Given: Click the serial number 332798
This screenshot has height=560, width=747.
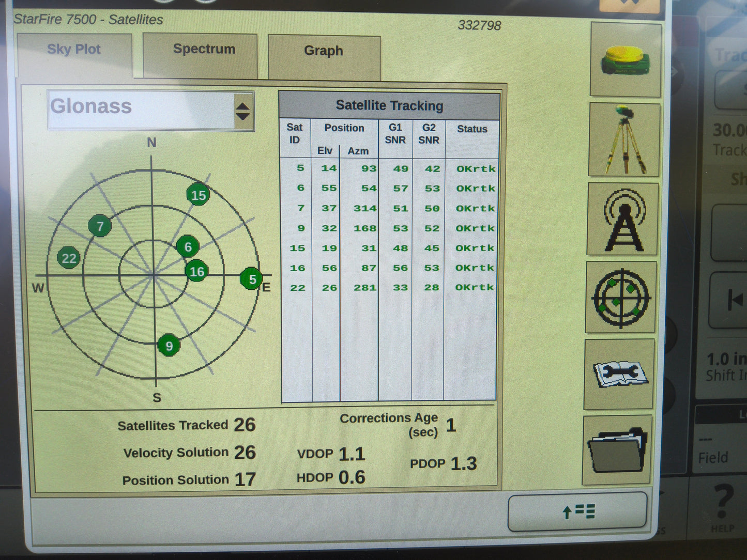Looking at the screenshot, I should click(479, 25).
